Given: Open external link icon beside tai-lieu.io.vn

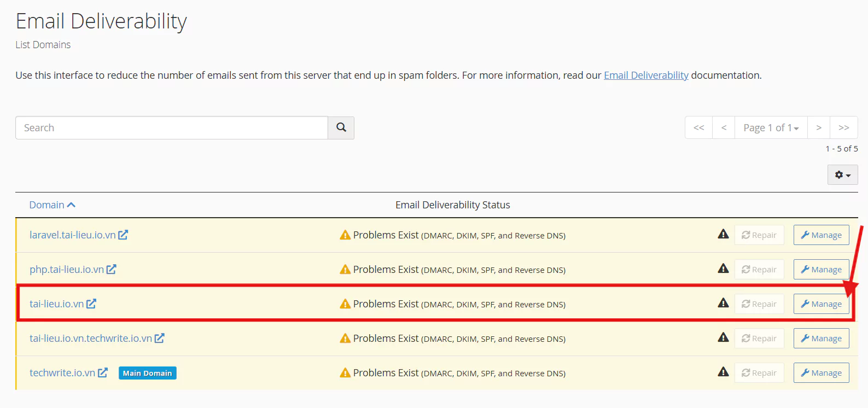Looking at the screenshot, I should pos(91,304).
